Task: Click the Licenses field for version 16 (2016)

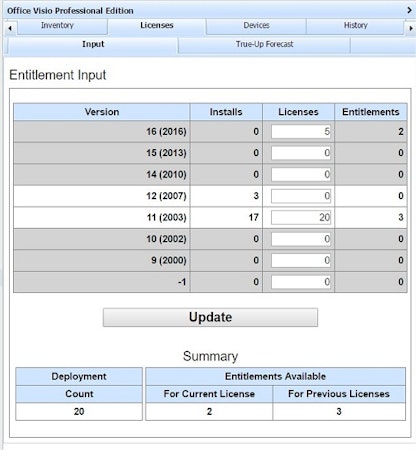Action: (301, 131)
